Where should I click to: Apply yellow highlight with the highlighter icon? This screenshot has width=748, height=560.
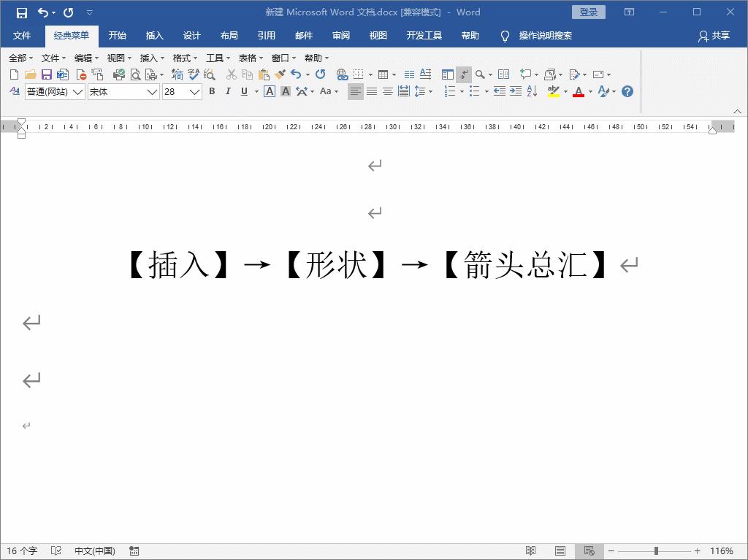[553, 91]
